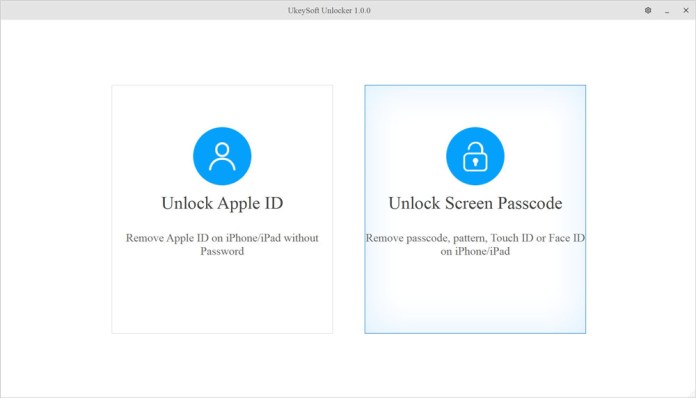Viewport: 696px width, 398px height.
Task: Close the UkeySoft Unlocker window
Action: pyautogui.click(x=686, y=10)
